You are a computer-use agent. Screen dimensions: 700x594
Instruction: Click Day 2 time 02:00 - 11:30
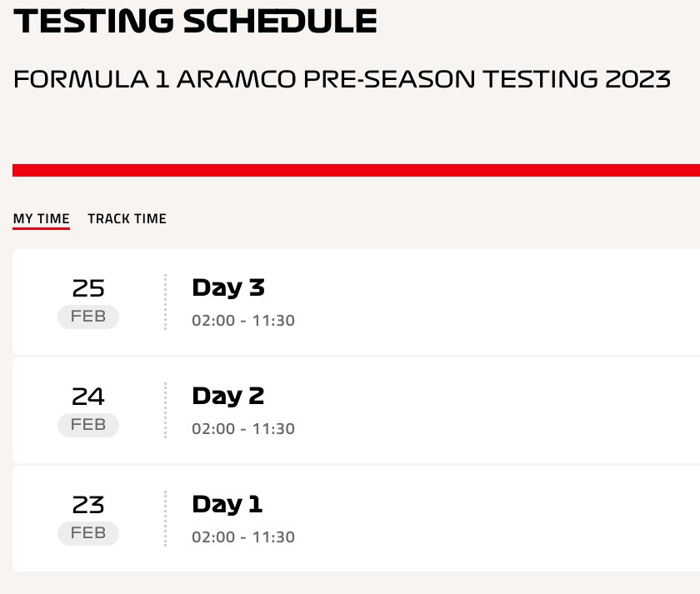[243, 429]
